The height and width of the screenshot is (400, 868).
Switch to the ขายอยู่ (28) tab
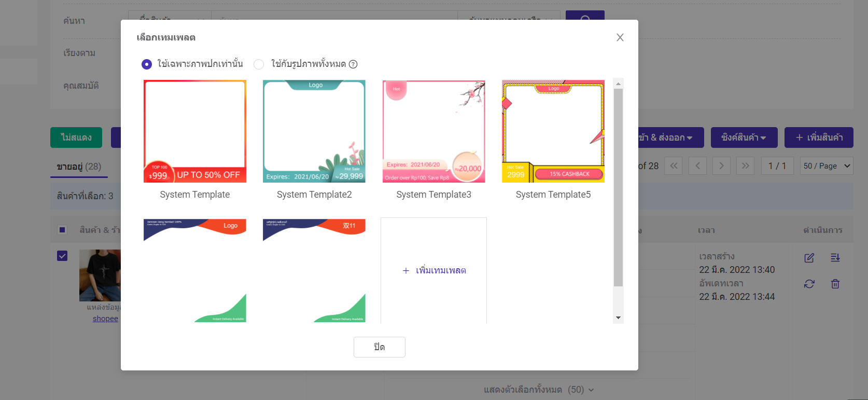point(79,167)
